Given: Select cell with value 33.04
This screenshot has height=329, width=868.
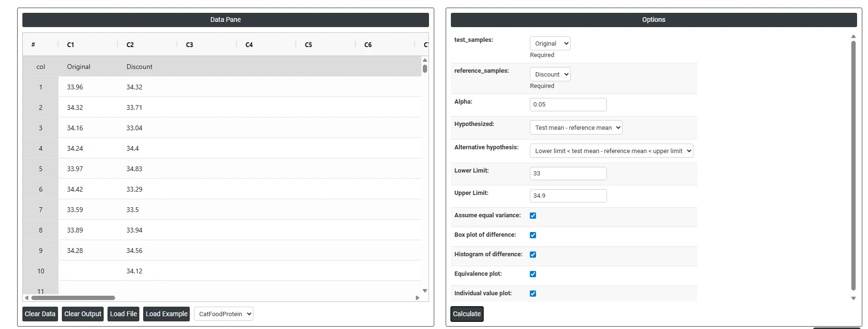Looking at the screenshot, I should click(x=147, y=128).
